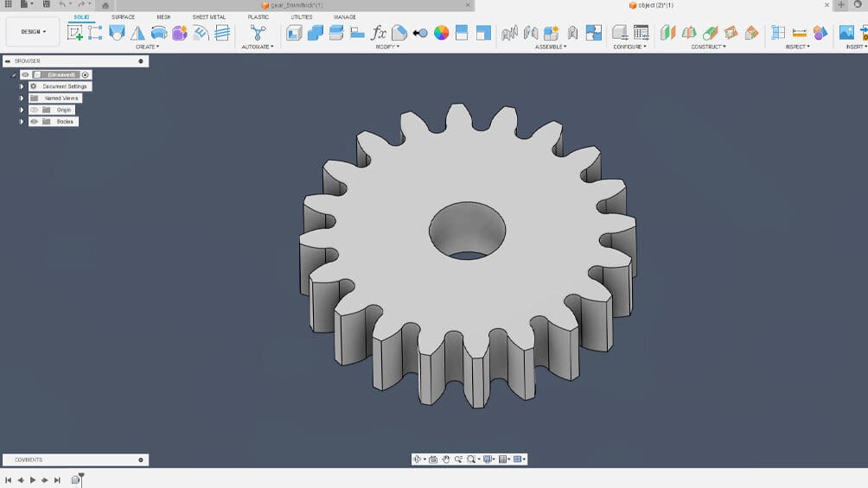This screenshot has height=488, width=868.
Task: Click the Save icon in the top bar
Action: point(47,4)
